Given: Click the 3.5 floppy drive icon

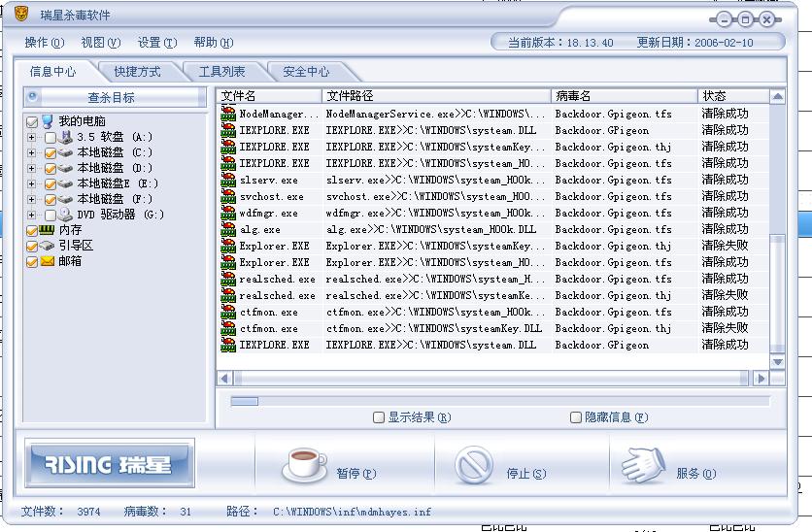Looking at the screenshot, I should 65,137.
